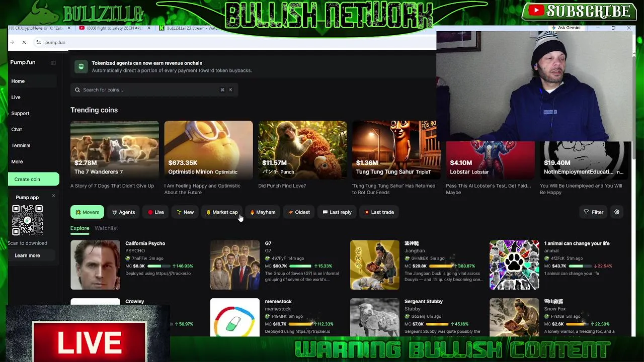Select the Oldest filter chip
This screenshot has height=362, width=644.
point(299,212)
